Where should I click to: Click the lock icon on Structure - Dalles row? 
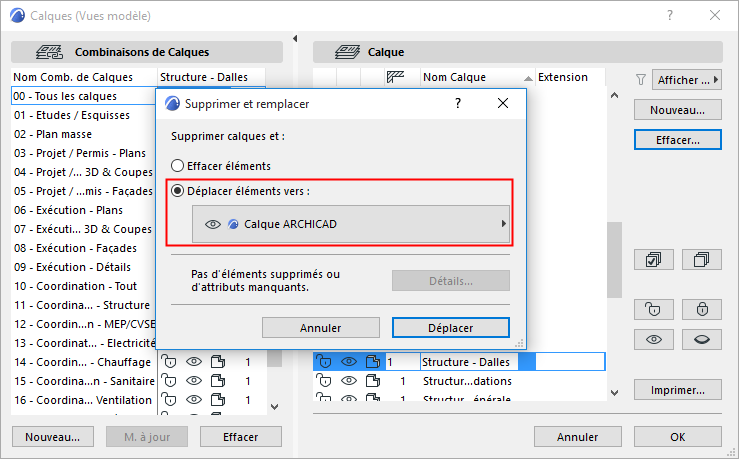[323, 361]
